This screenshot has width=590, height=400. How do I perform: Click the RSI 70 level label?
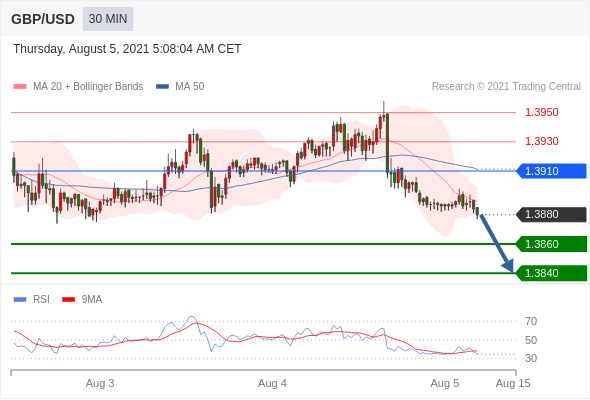point(531,321)
